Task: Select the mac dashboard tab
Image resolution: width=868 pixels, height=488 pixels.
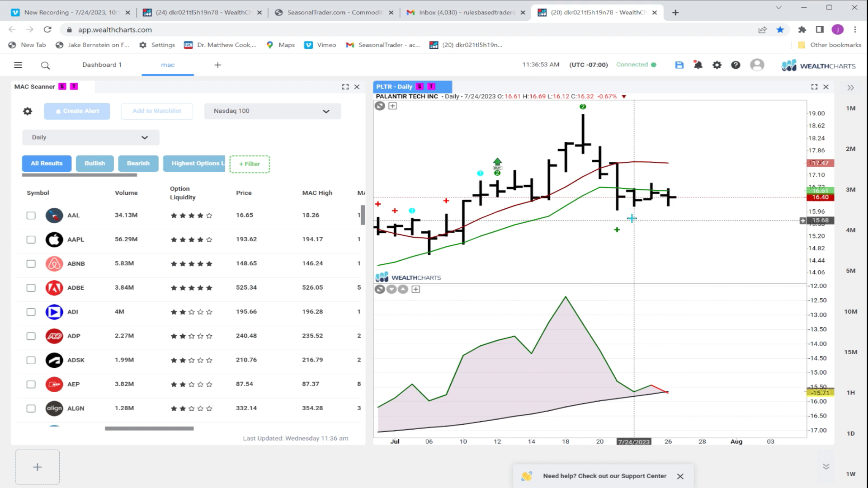Action: coord(168,65)
